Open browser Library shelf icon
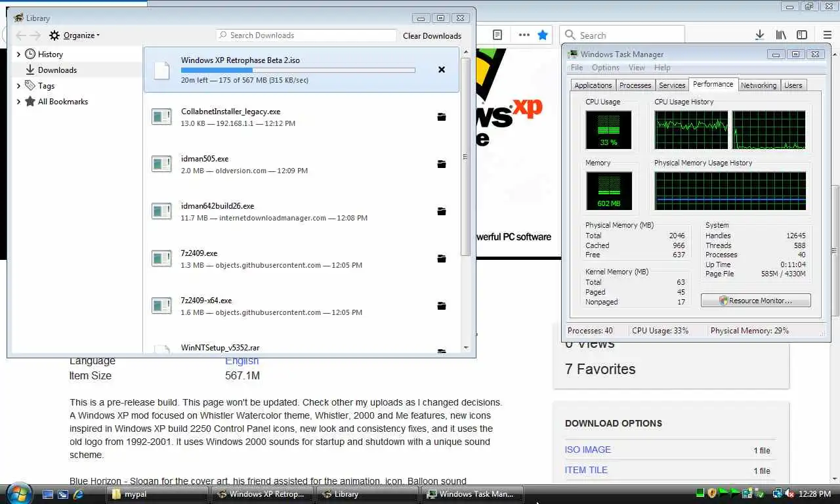 coord(781,35)
